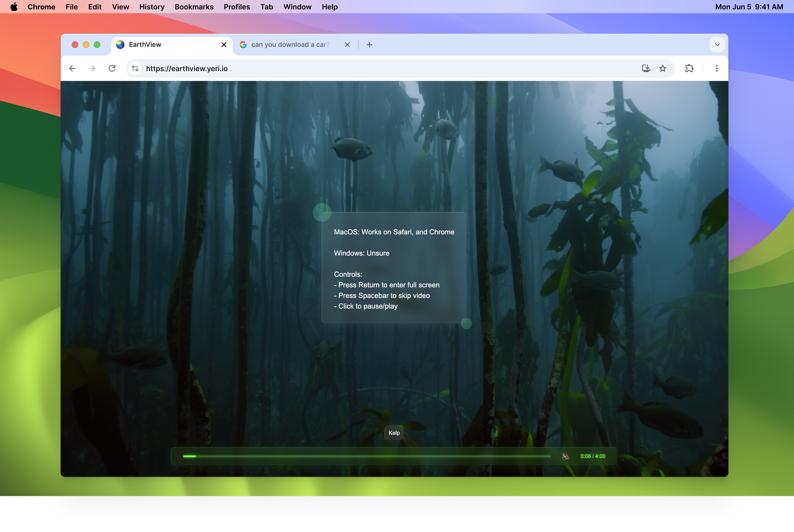Reload the EarthView page
The image size is (794, 532).
[112, 69]
